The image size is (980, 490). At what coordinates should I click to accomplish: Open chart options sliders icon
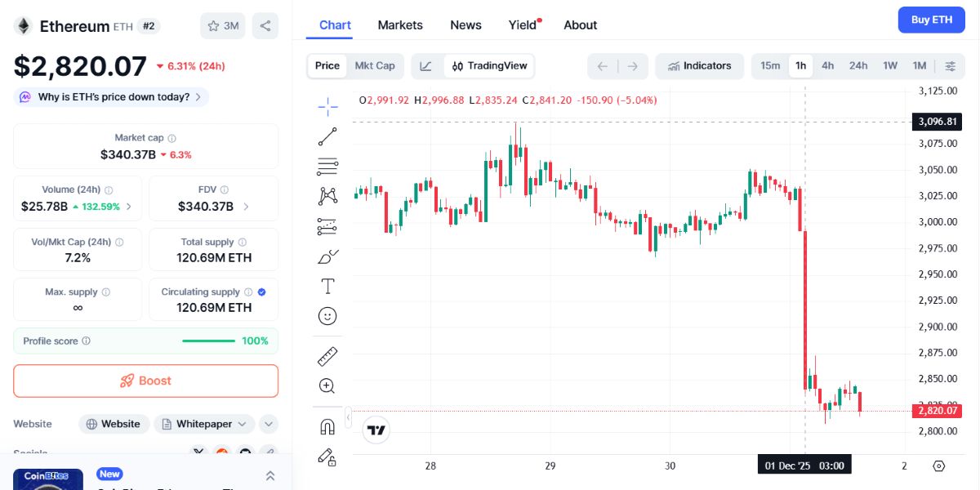pyautogui.click(x=950, y=66)
